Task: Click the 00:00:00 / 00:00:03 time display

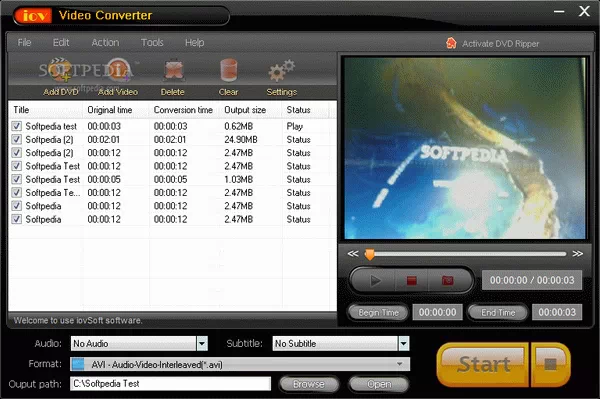Action: click(x=532, y=280)
